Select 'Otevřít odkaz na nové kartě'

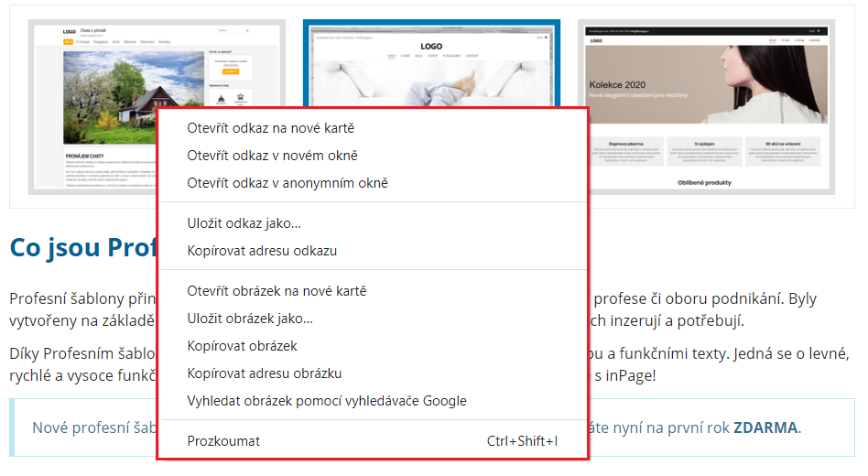coord(270,128)
